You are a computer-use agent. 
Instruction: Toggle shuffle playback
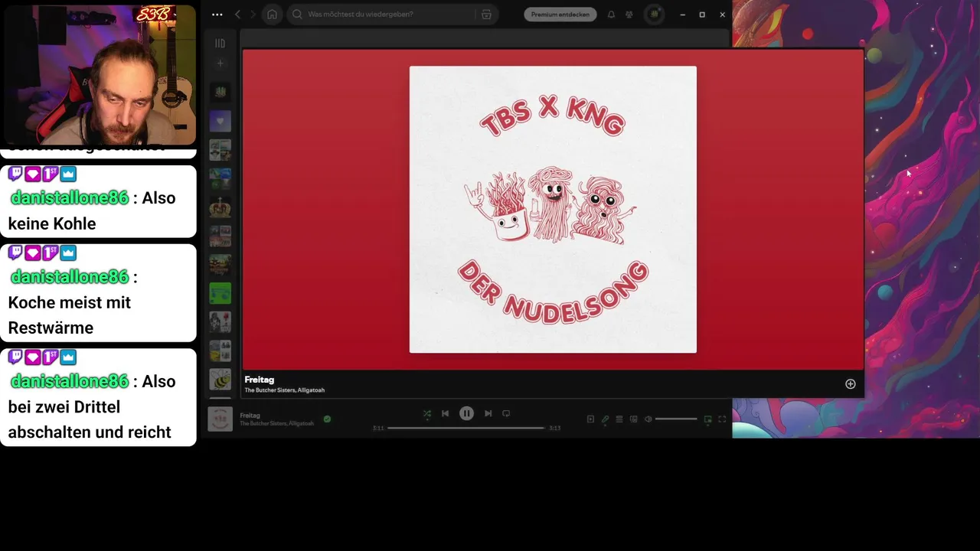click(427, 413)
